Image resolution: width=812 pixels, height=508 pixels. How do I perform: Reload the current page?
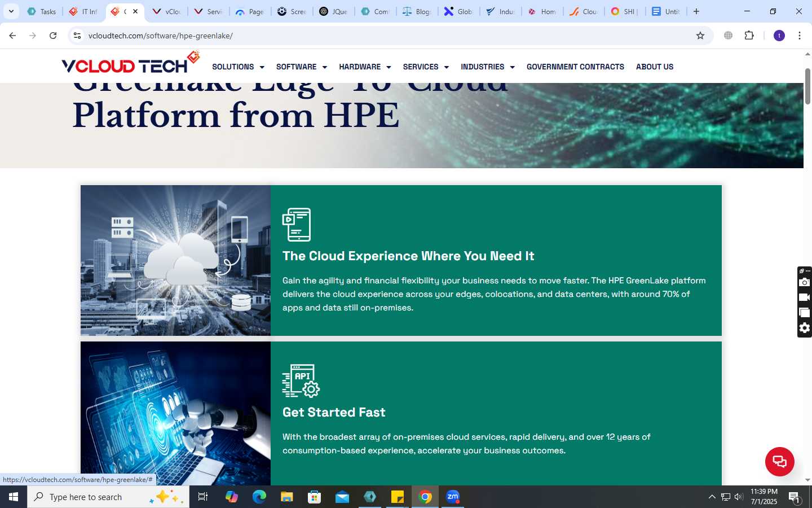tap(53, 36)
